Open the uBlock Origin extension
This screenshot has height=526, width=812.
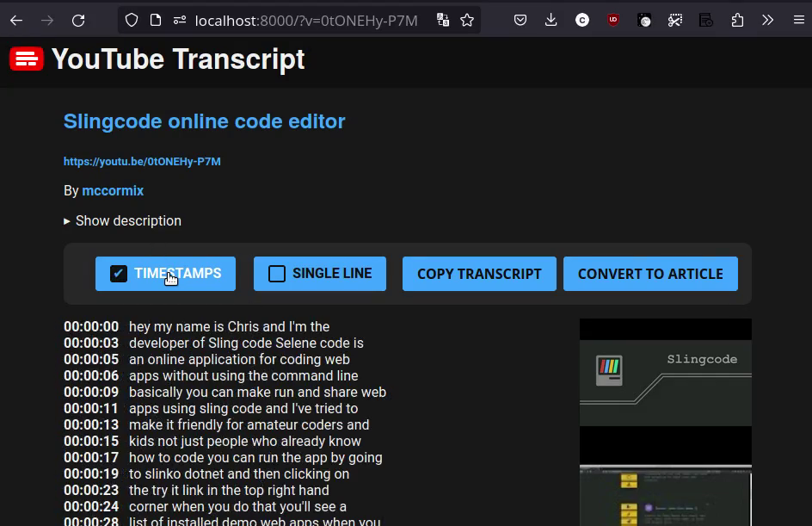[x=613, y=20]
